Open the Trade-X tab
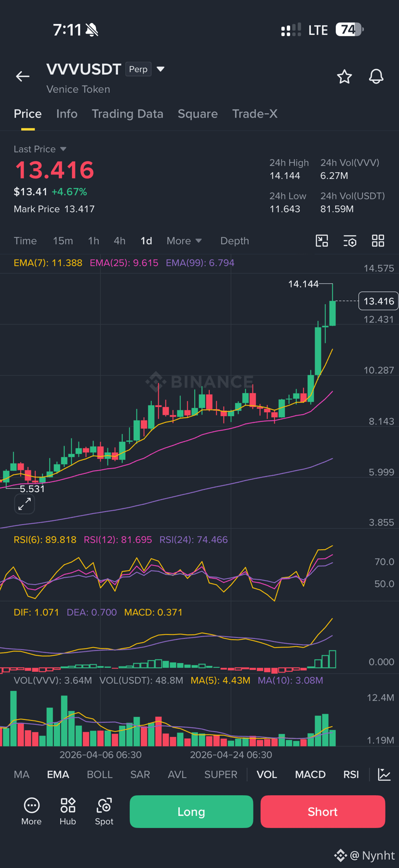This screenshot has height=868, width=399. (255, 114)
